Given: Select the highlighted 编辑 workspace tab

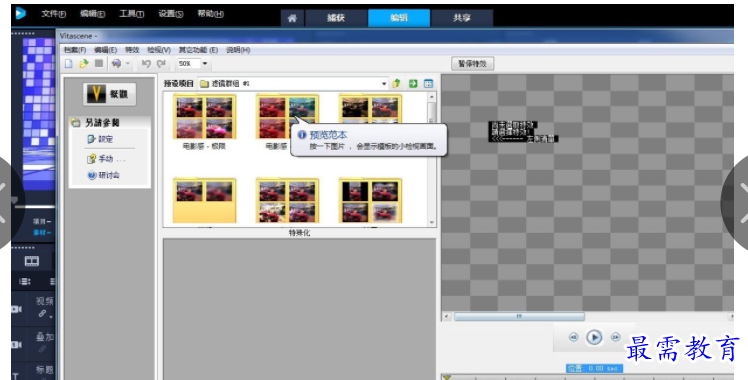Looking at the screenshot, I should click(x=399, y=18).
